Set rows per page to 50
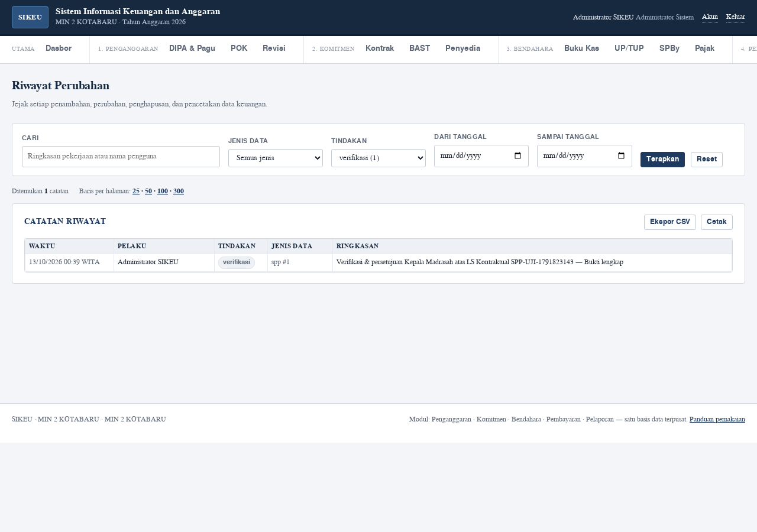757x532 pixels. click(148, 192)
